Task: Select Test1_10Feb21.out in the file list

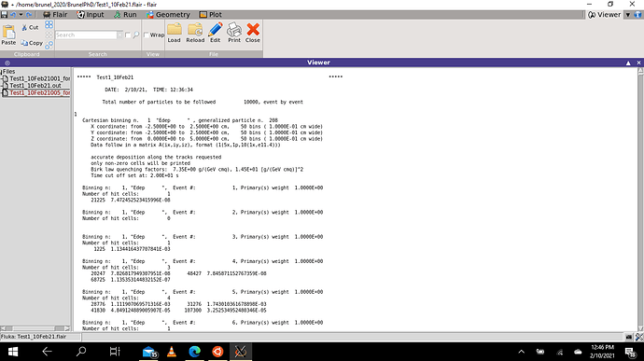Action: click(35, 86)
